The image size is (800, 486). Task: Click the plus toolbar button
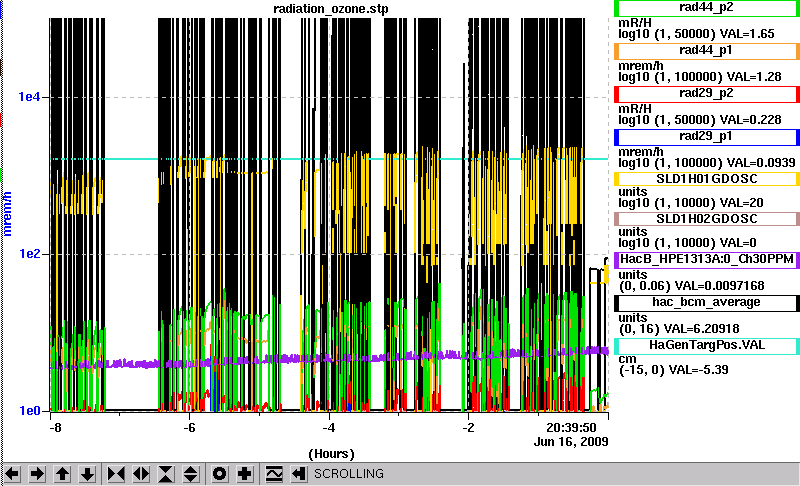[244, 474]
